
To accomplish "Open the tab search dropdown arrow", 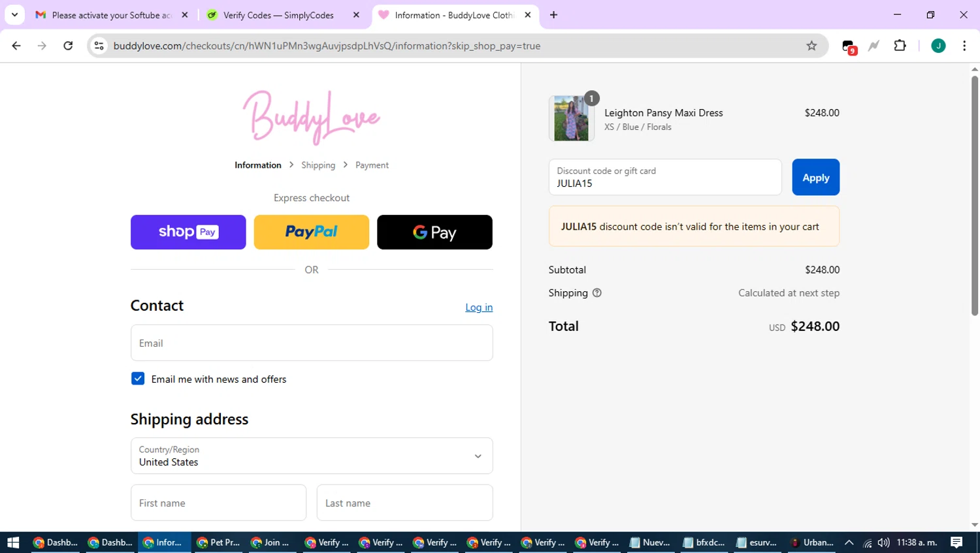I will coord(14,15).
